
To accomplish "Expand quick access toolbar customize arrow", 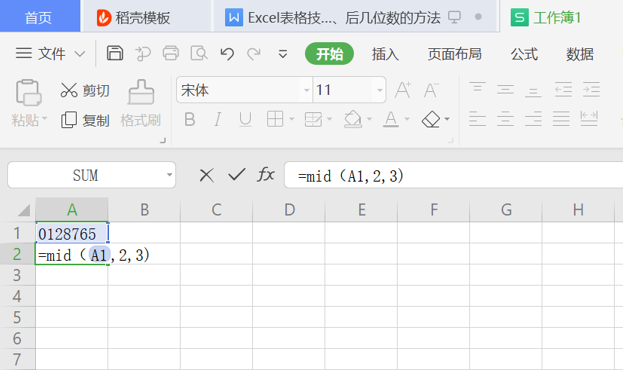I will tap(283, 54).
